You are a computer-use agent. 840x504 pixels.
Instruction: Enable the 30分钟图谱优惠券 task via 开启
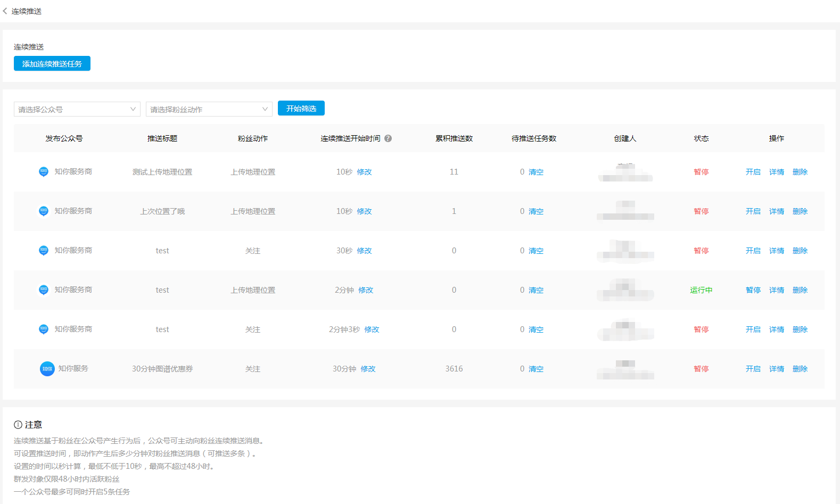pyautogui.click(x=753, y=369)
